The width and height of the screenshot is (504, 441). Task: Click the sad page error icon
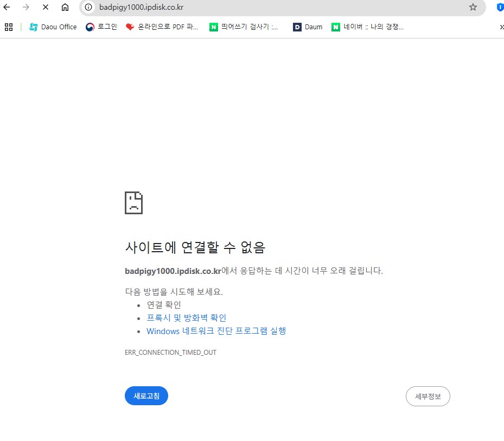coord(133,203)
